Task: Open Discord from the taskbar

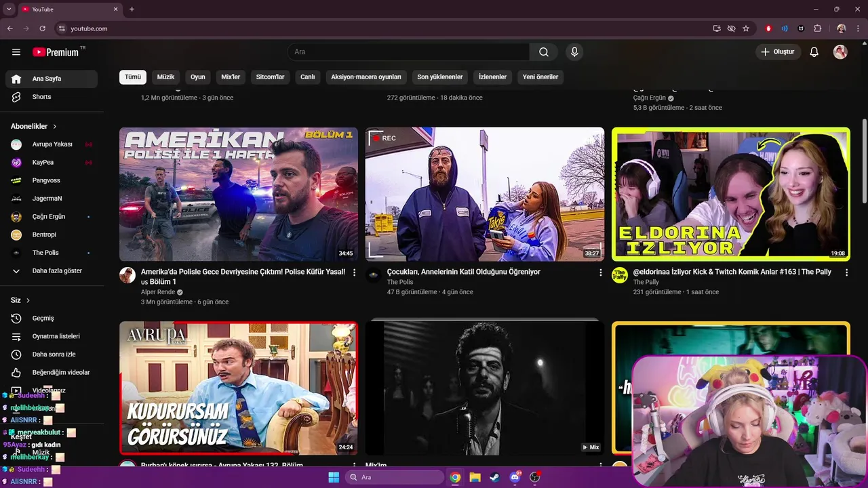Action: [x=515, y=477]
